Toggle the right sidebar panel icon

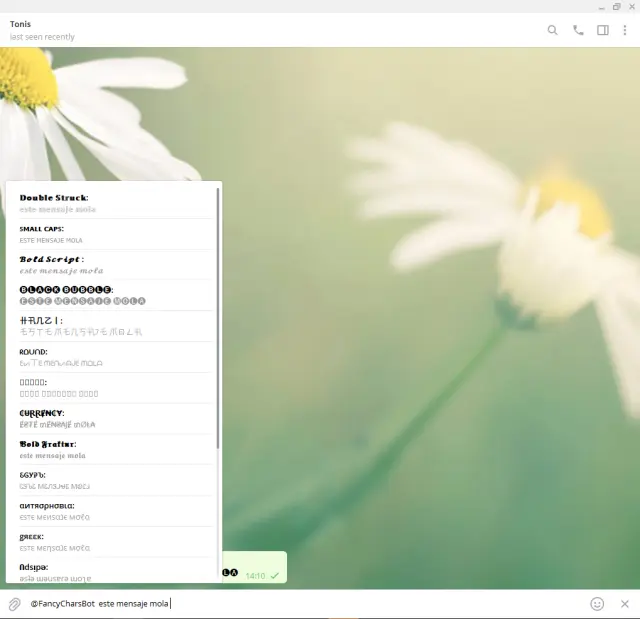[x=603, y=30]
